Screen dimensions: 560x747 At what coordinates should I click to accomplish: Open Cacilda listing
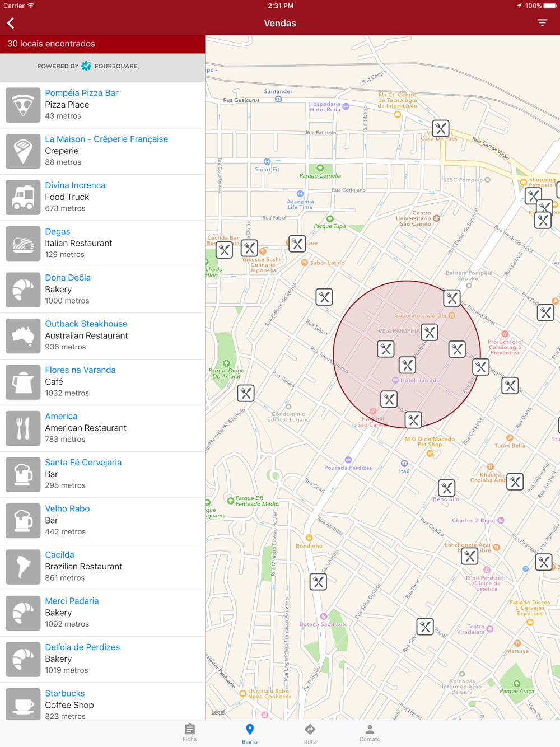tap(102, 567)
